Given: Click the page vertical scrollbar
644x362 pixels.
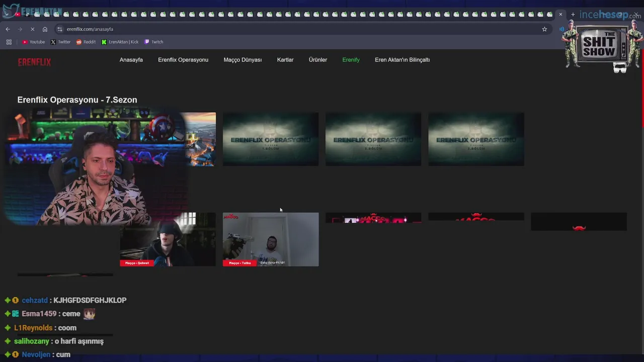Looking at the screenshot, I should coord(642,88).
